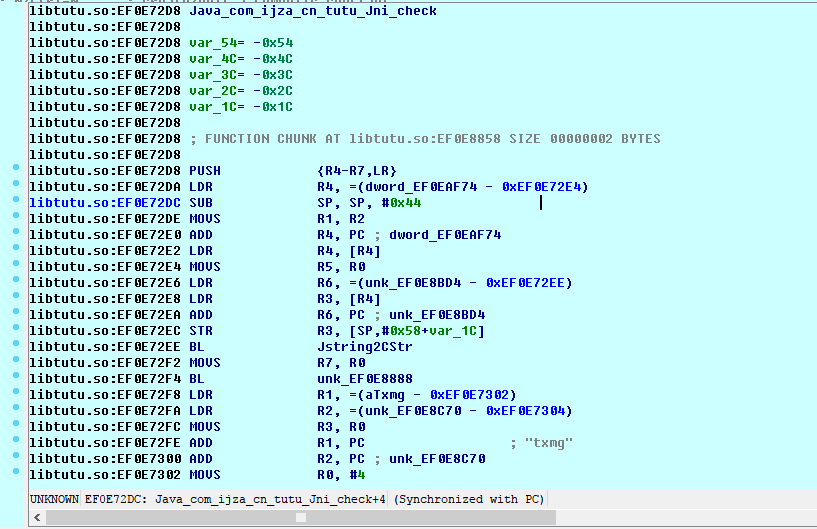Click the #0x44 immediate in SUB instruction
Viewport: 817px width, 529px height.
pyautogui.click(x=401, y=203)
